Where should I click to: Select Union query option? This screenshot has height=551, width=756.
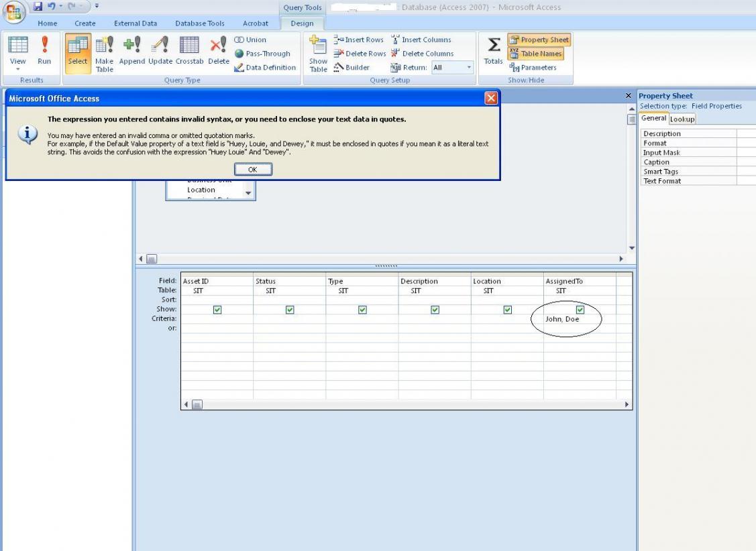click(250, 40)
